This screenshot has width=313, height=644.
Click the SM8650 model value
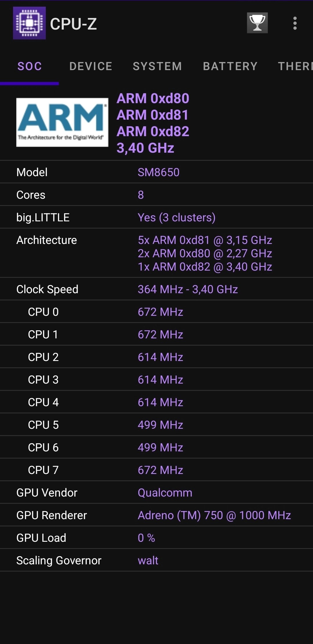pyautogui.click(x=159, y=172)
